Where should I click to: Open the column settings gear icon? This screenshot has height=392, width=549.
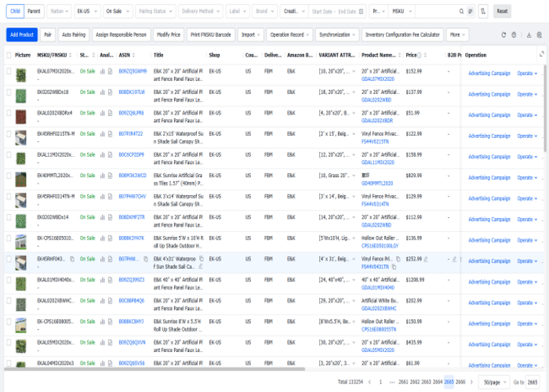(540, 35)
